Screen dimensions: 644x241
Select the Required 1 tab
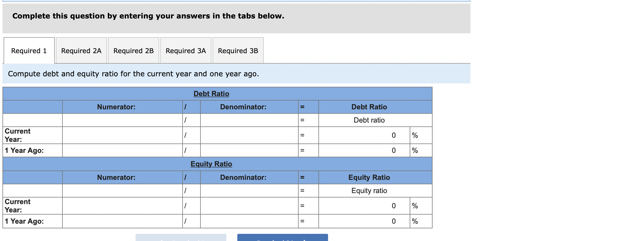29,51
